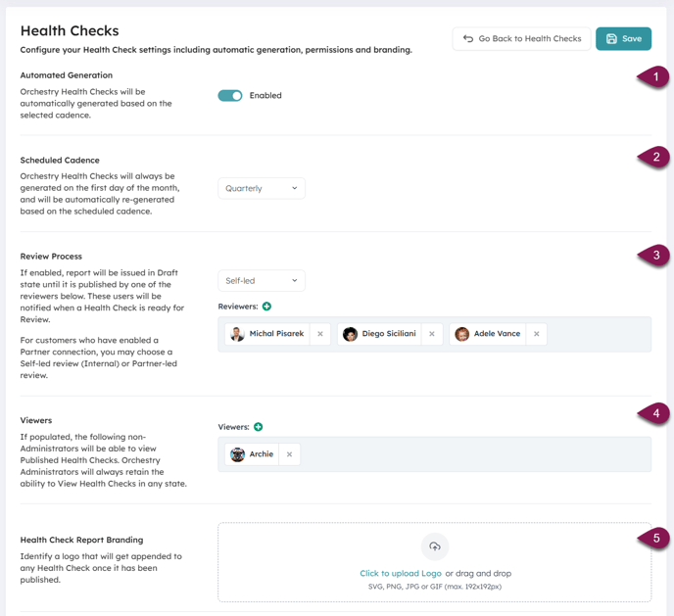Viewport: 674px width, 616px height.
Task: Click numbered marker 1 callout
Action: 654,77
